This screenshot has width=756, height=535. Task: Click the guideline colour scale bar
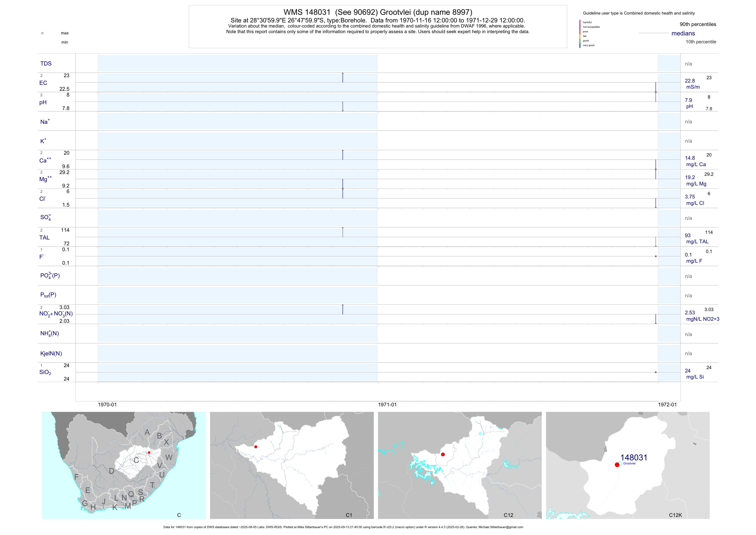coord(580,34)
